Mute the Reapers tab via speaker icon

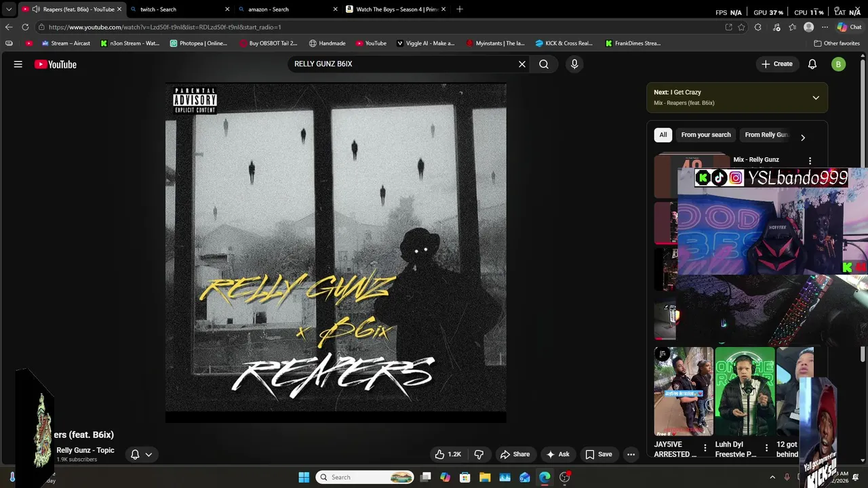click(36, 9)
